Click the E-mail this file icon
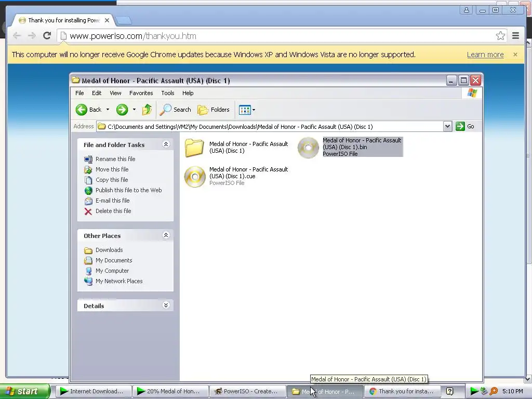This screenshot has width=532, height=399. tap(88, 201)
